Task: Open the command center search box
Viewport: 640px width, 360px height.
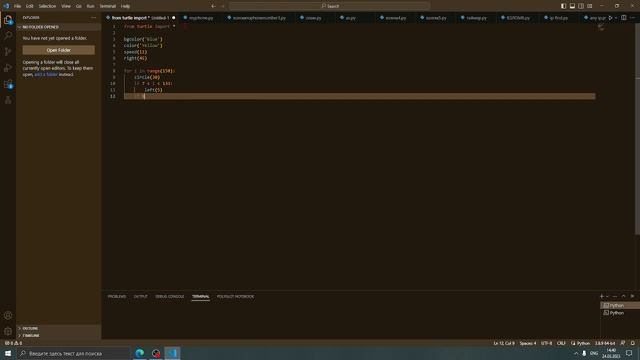Action: click(x=330, y=6)
